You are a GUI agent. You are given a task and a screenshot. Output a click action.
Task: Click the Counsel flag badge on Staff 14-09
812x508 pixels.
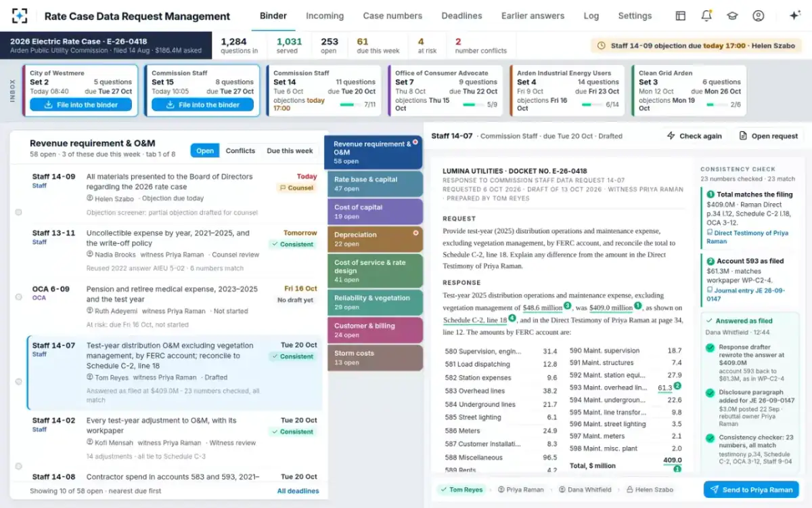[296, 188]
